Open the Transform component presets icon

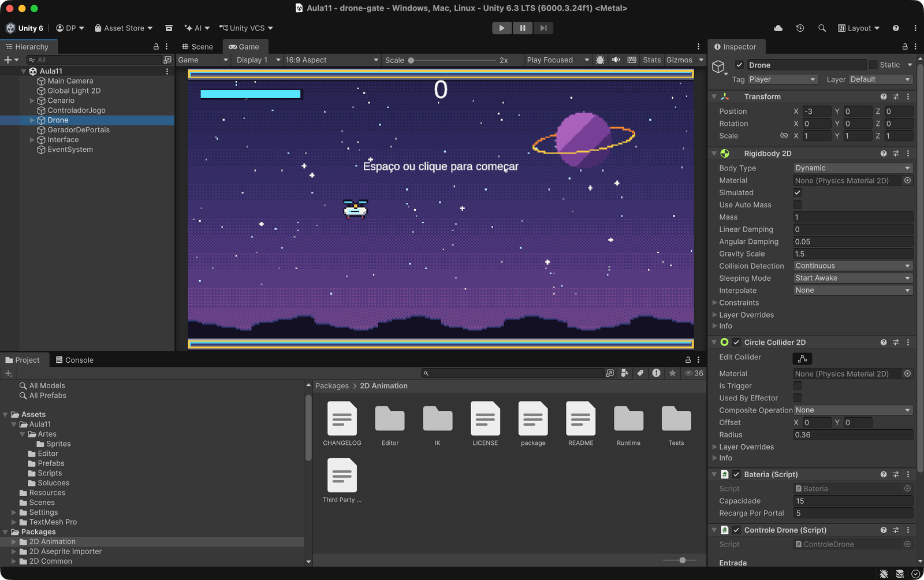896,97
